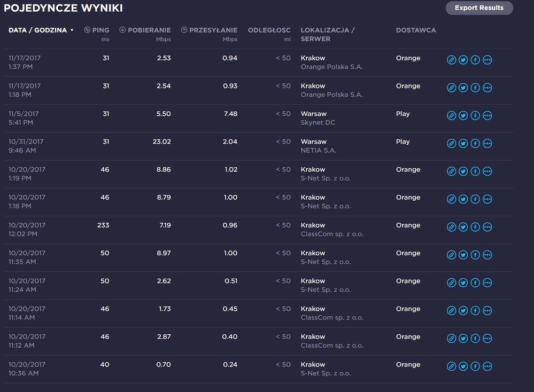
Task: Click the 0.24 upload speed value
Action: tap(230, 364)
